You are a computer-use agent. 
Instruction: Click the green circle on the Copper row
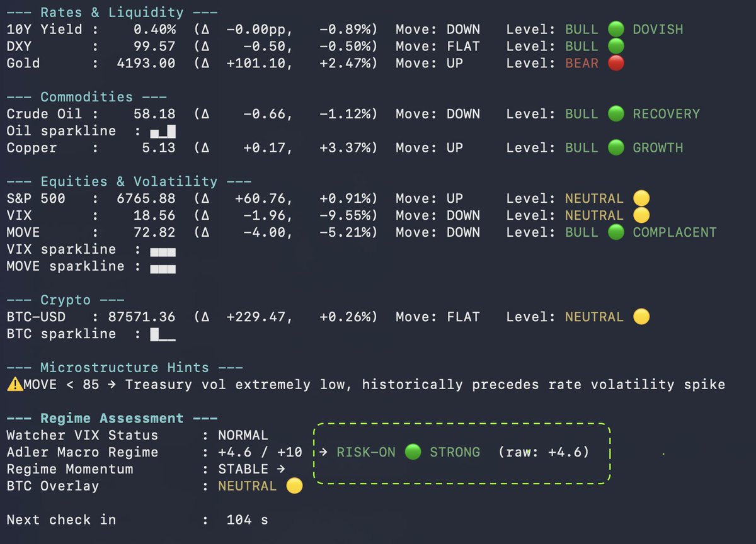[x=616, y=148]
